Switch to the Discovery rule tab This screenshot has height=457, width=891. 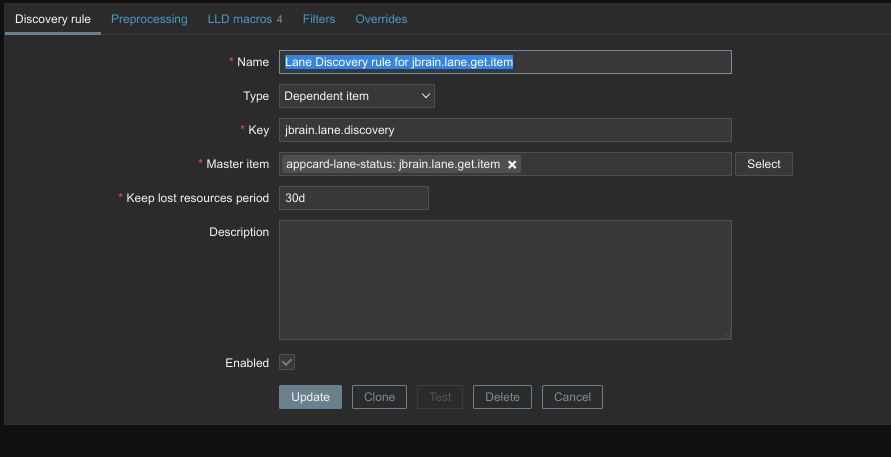coord(52,19)
